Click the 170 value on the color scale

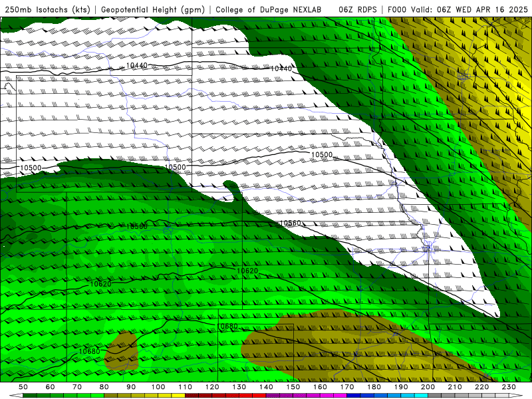347,387
